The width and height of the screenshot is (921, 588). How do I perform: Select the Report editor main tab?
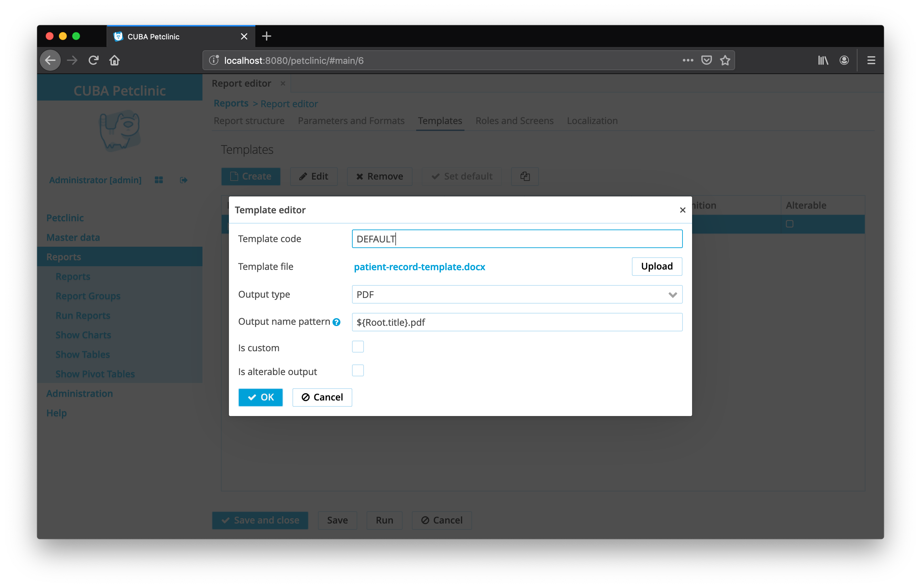[x=241, y=83]
